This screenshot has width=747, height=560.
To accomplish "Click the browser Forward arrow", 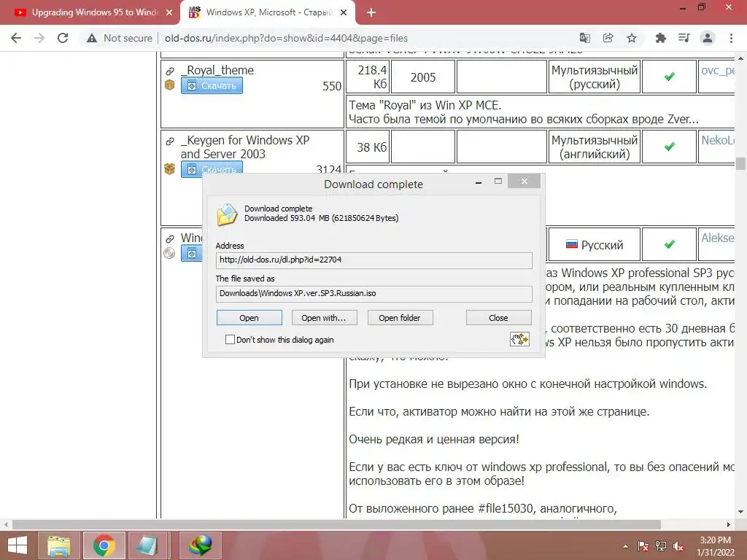I will [x=39, y=38].
